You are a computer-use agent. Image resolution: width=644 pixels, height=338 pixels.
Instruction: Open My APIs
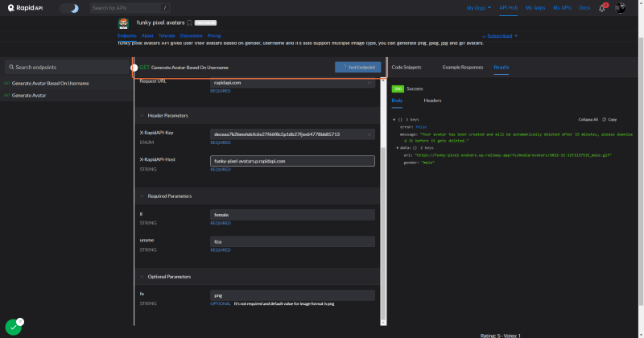pos(562,8)
